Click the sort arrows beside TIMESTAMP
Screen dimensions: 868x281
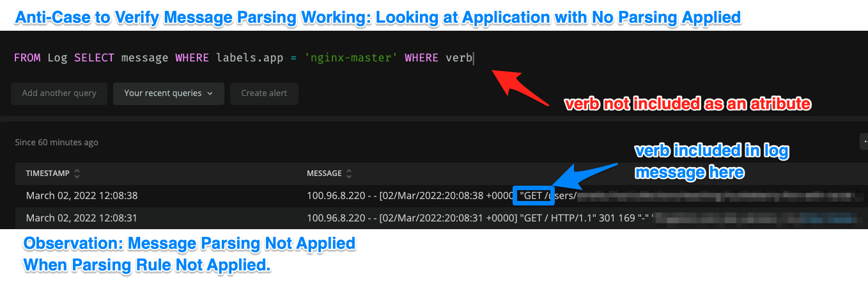[77, 173]
